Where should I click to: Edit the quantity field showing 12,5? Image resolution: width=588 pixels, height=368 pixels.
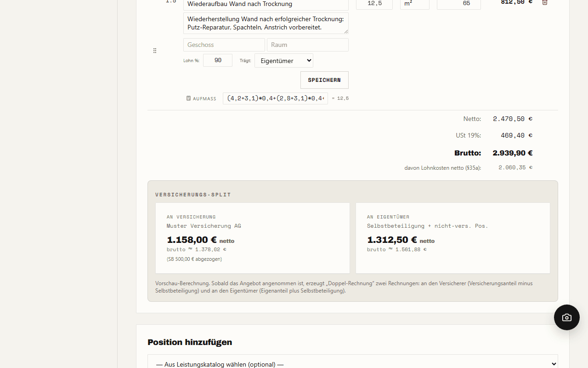[374, 4]
